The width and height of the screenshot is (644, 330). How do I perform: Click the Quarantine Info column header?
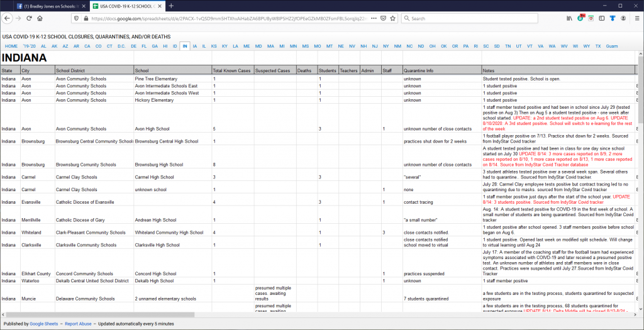pyautogui.click(x=442, y=70)
